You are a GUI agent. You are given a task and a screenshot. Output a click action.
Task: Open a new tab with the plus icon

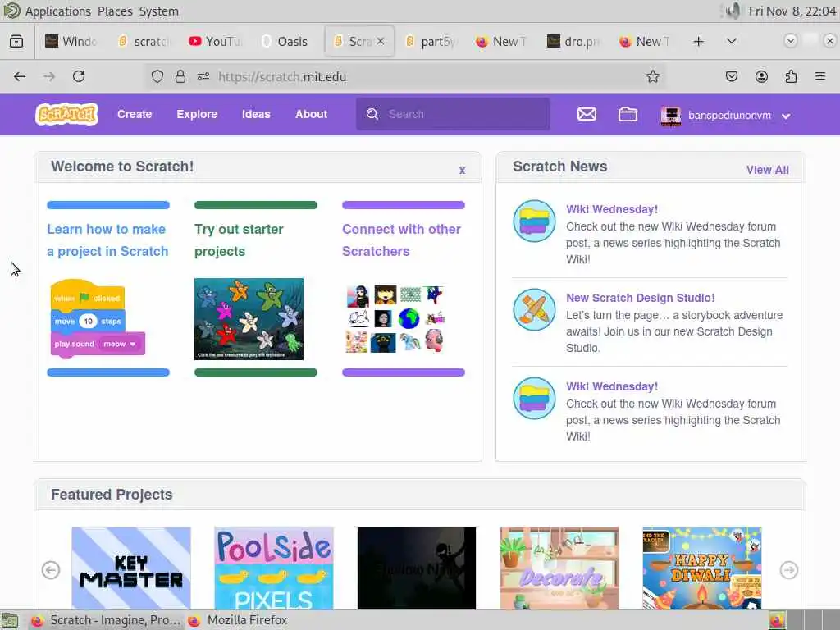[x=699, y=41]
